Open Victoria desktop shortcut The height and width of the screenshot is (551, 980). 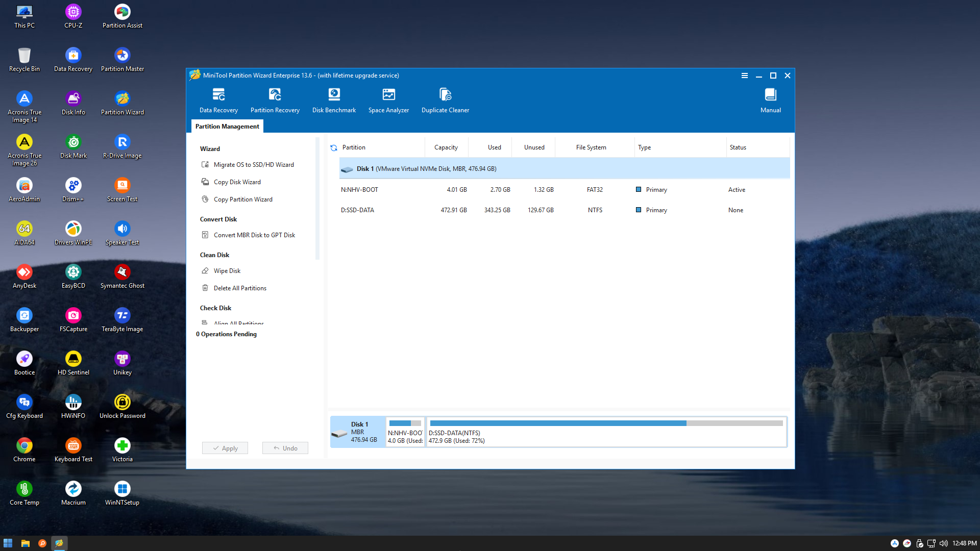(x=122, y=450)
